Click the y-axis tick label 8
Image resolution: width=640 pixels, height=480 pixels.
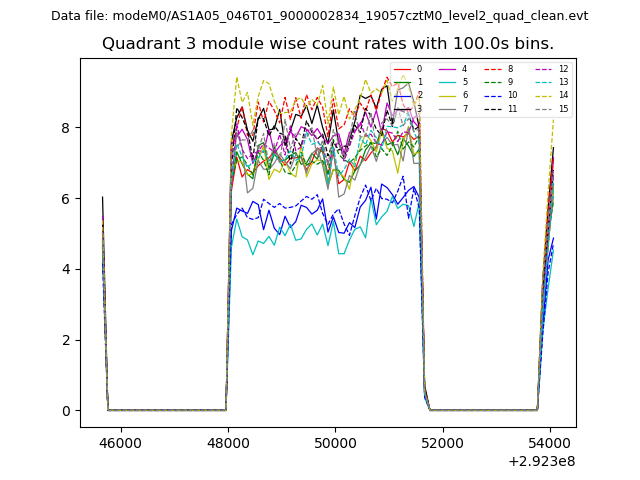(65, 128)
